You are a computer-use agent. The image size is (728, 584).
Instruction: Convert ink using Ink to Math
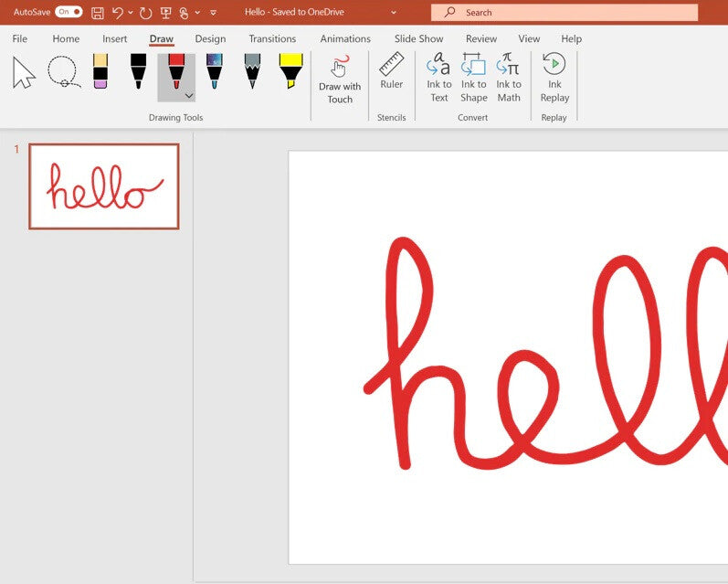tap(509, 78)
